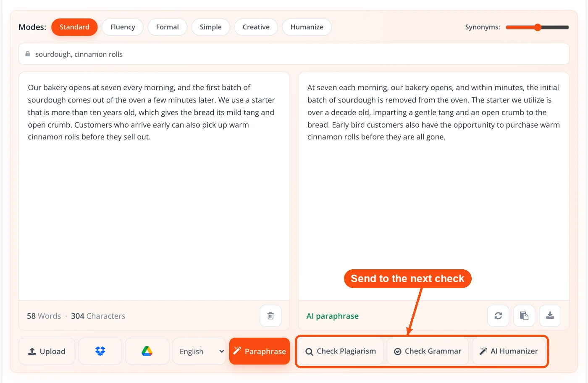This screenshot has height=383, width=588.
Task: Copy the paraphrased output
Action: pos(524,316)
